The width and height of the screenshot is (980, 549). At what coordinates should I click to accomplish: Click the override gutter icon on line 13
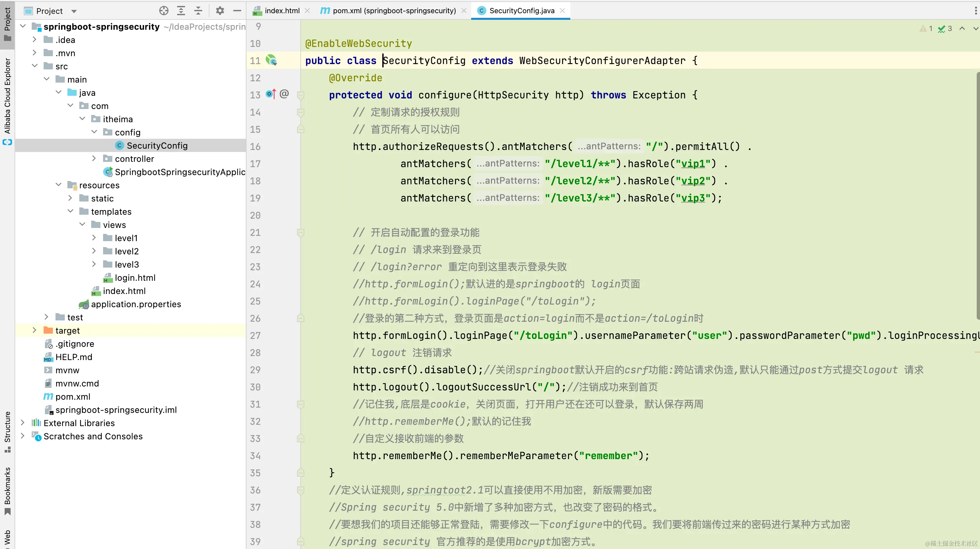[x=271, y=94]
